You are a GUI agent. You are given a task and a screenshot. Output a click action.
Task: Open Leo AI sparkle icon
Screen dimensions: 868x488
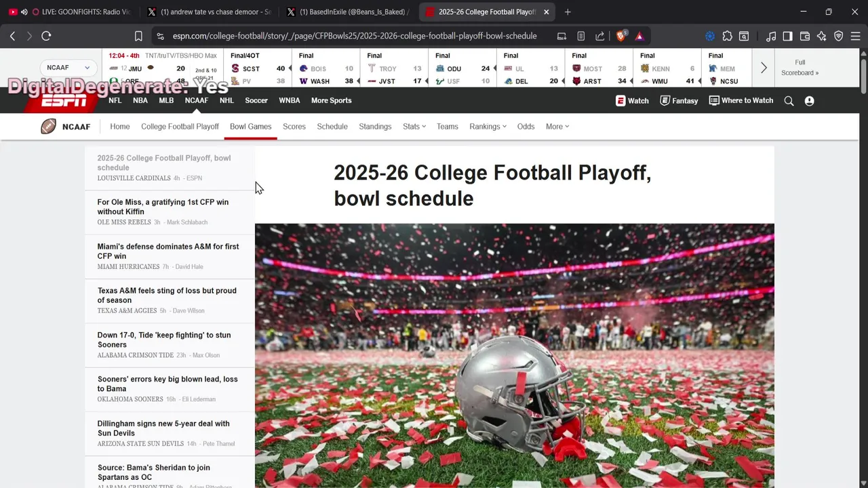821,36
